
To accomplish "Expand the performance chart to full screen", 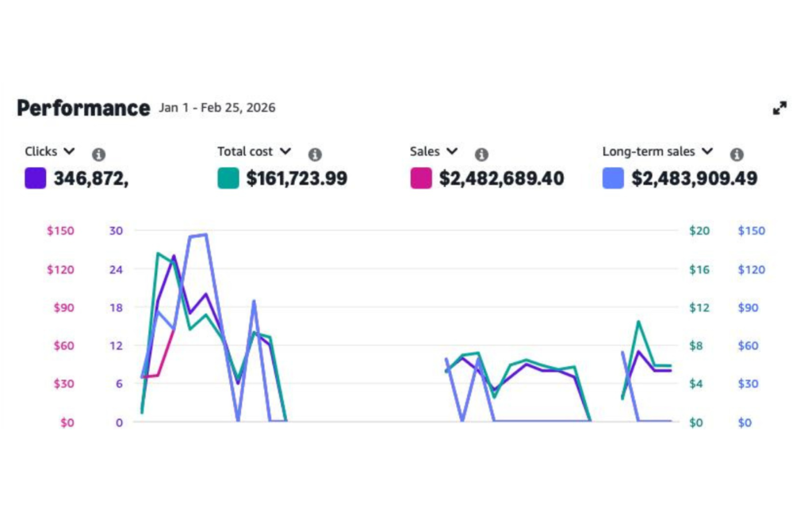I will [779, 109].
